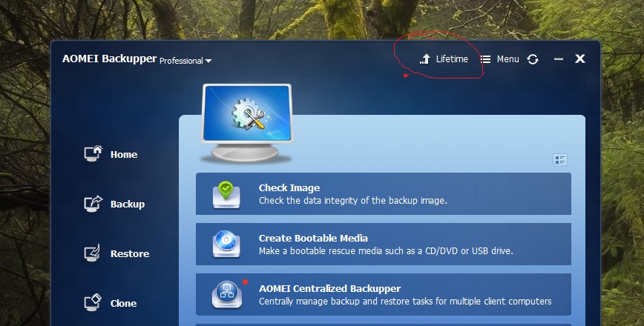Viewport: 644px width, 326px height.
Task: Click 'Make a bootable rescue media' description
Action: pos(386,250)
